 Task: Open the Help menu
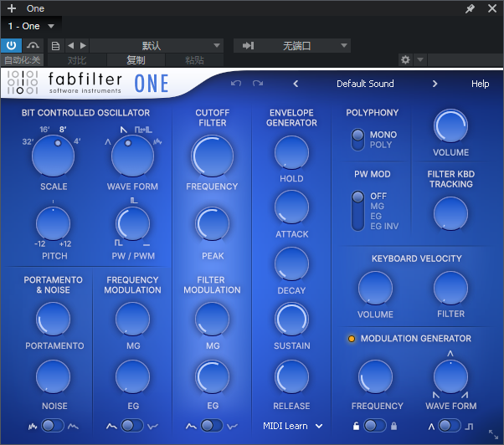(x=481, y=84)
